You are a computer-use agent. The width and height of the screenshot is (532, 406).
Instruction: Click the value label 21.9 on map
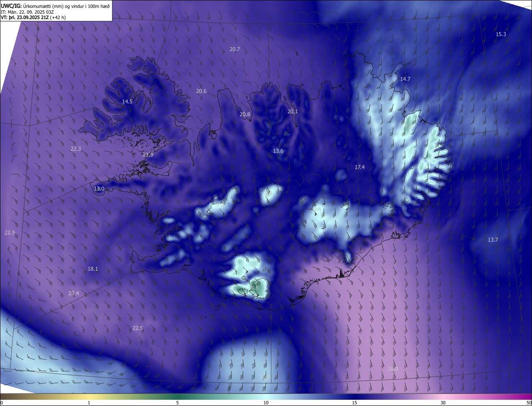[148, 154]
